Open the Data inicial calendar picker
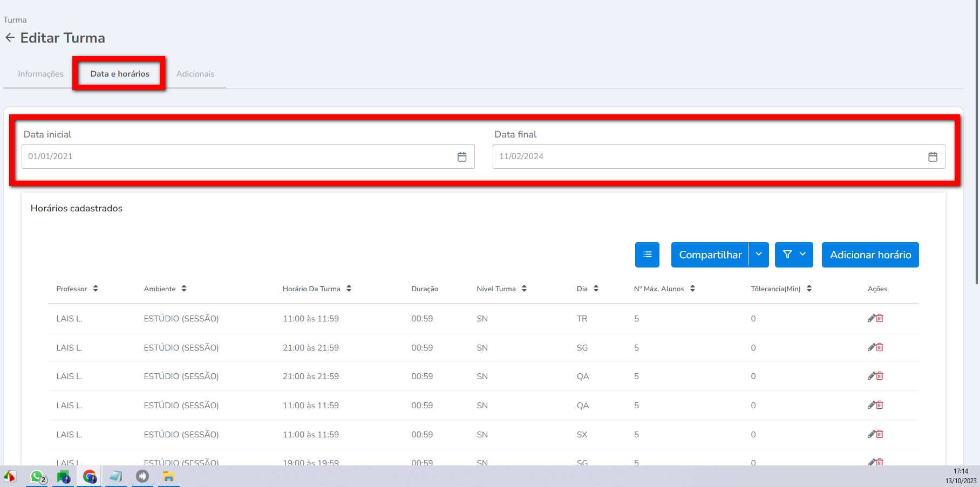The image size is (980, 487). (x=462, y=157)
